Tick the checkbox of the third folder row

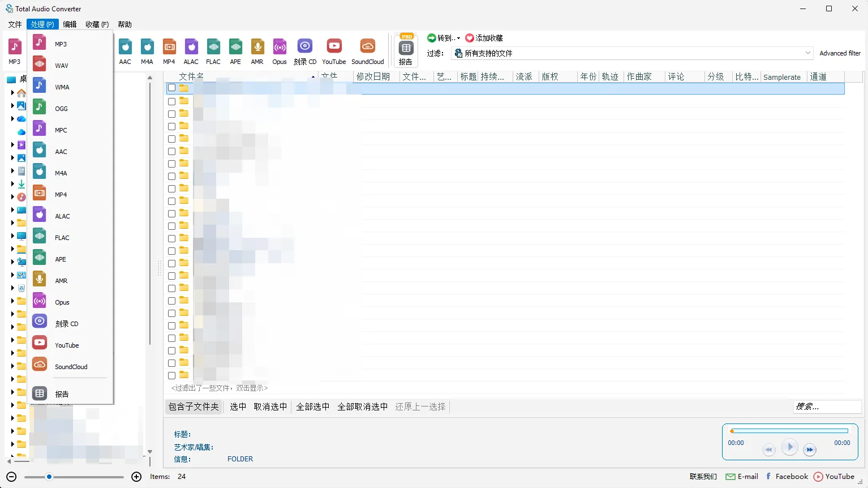click(x=171, y=114)
